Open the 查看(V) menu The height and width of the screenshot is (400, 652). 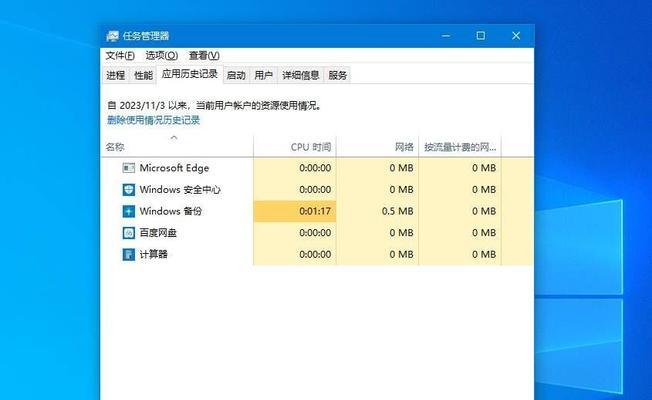tap(204, 55)
